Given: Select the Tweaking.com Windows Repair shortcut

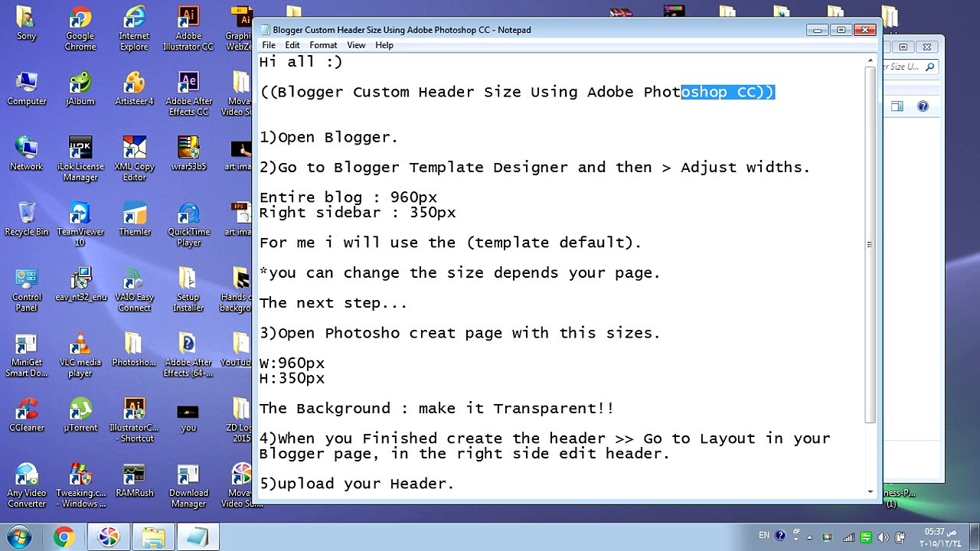Looking at the screenshot, I should click(x=80, y=487).
